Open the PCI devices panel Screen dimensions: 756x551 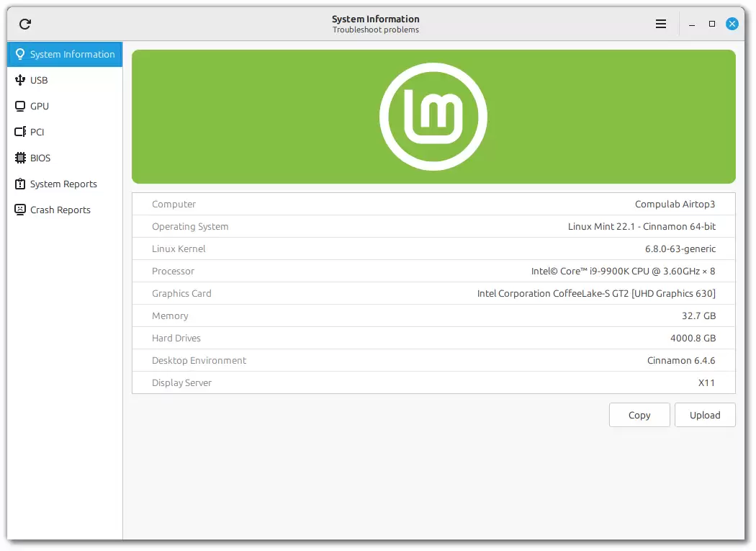click(19, 132)
